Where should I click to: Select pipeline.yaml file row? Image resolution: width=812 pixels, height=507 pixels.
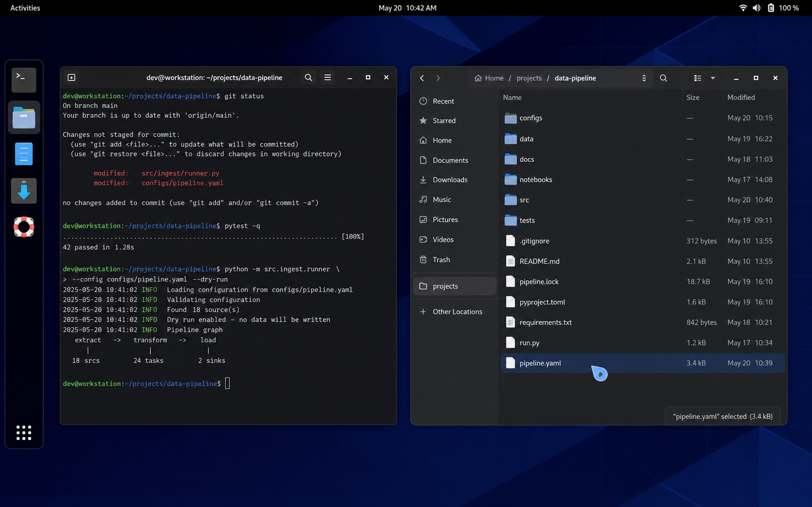(643, 363)
